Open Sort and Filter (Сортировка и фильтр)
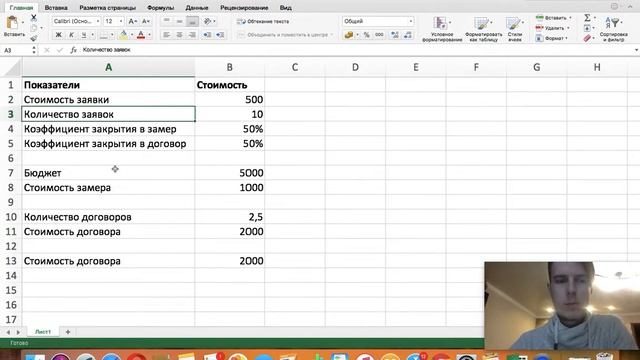 [x=613, y=28]
